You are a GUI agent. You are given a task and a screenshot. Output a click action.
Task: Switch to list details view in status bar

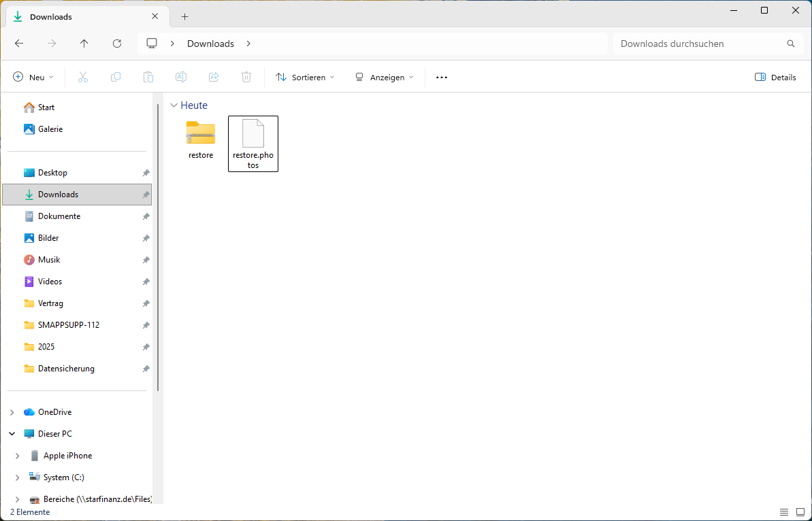click(x=784, y=512)
